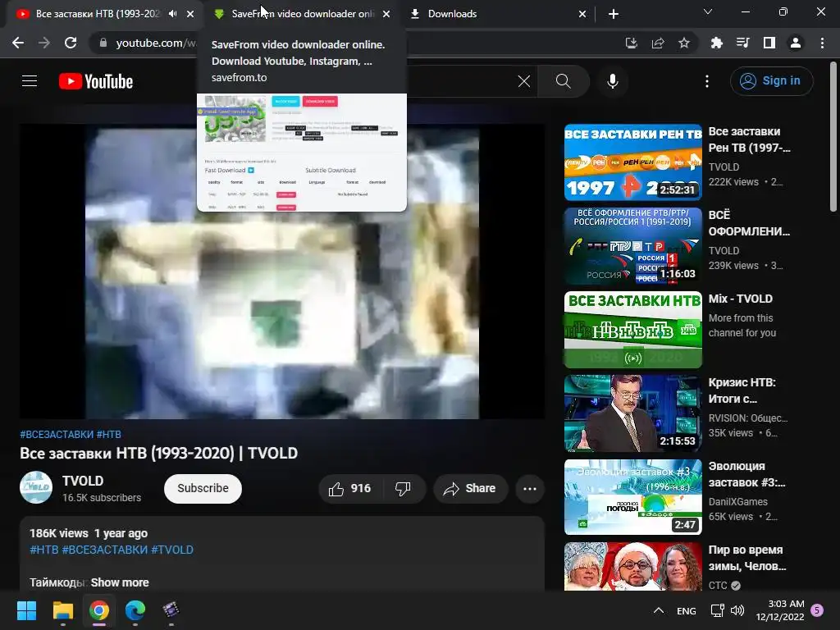
Task: Open YouTube settings three-dot menu
Action: click(x=706, y=81)
